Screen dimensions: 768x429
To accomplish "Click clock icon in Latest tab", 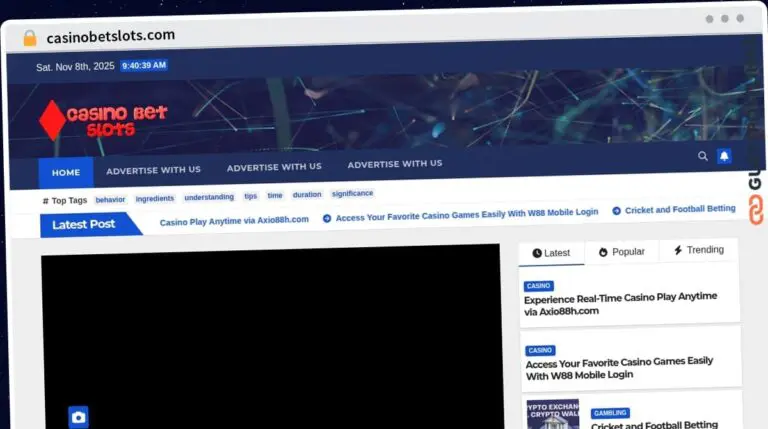I will 537,253.
